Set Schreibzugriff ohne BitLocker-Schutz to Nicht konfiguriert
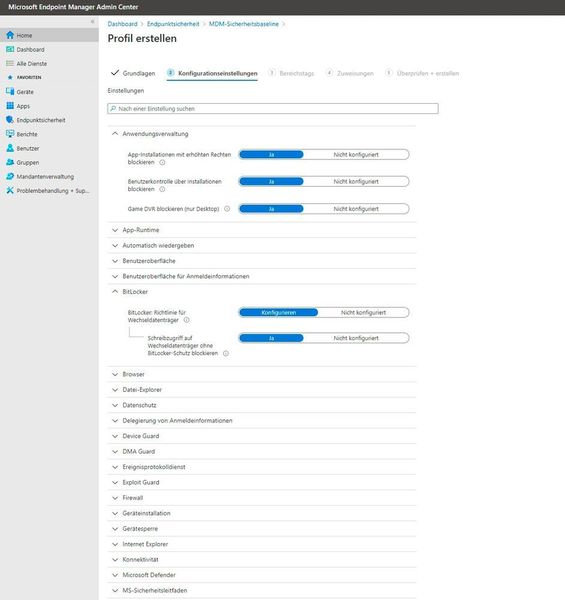 click(356, 338)
